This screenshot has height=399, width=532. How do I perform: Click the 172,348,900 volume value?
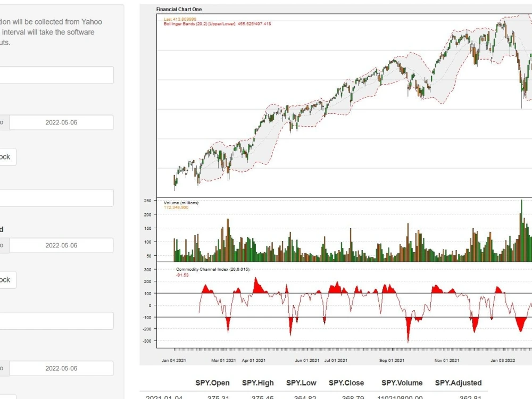pyautogui.click(x=176, y=207)
